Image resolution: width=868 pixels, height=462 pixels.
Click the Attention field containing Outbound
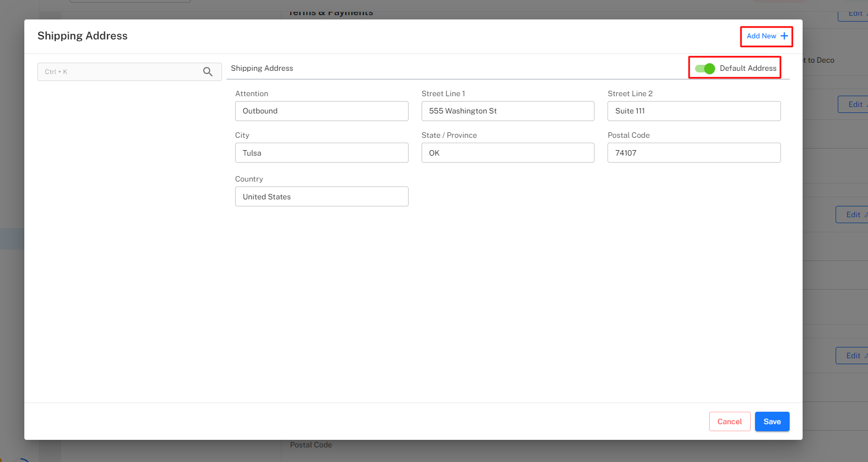coord(322,111)
